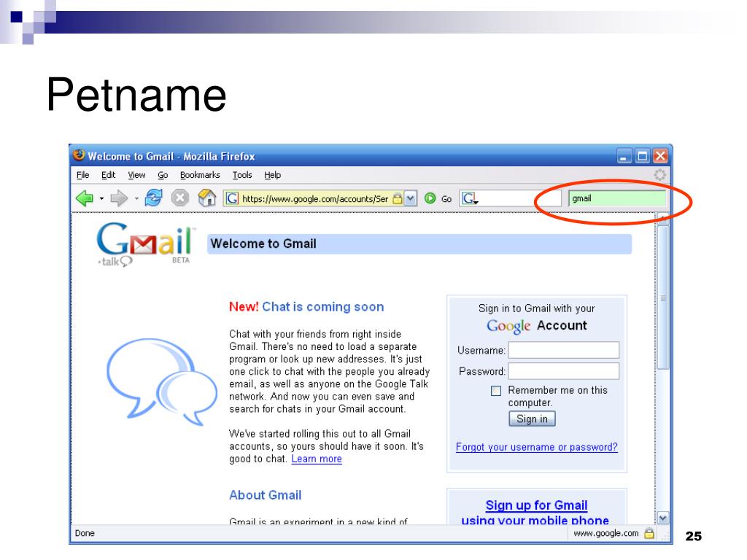Image resolution: width=747 pixels, height=560 pixels.
Task: Open the Bookmarks menu
Action: pos(200,175)
